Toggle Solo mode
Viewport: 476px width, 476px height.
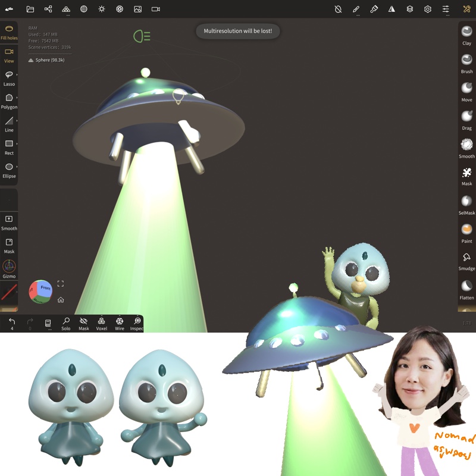pos(66,324)
